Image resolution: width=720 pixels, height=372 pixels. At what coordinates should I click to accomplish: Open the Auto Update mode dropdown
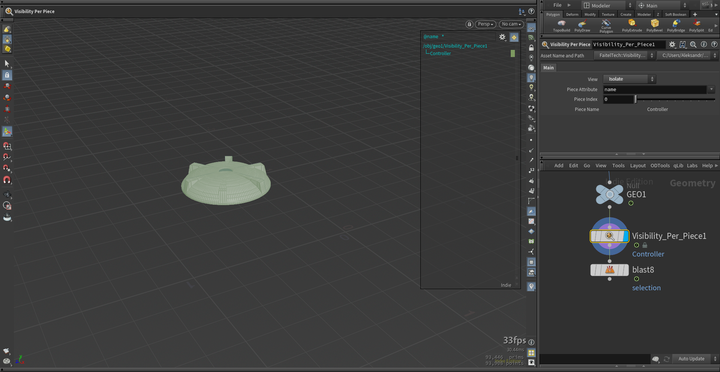point(695,359)
